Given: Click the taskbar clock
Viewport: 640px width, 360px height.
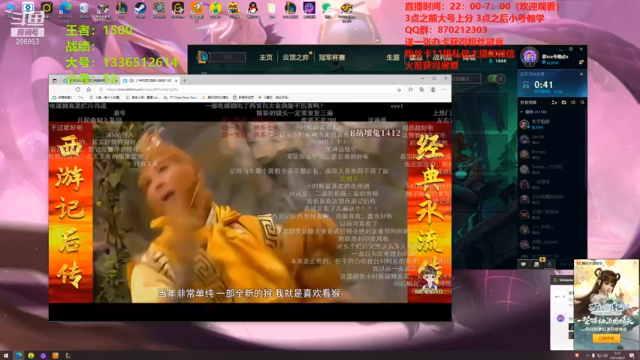Looking at the screenshot, I should (x=618, y=356).
